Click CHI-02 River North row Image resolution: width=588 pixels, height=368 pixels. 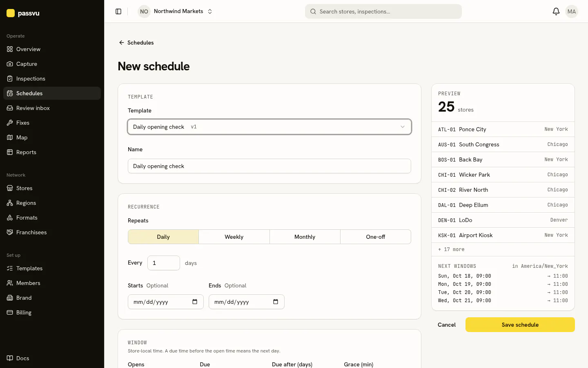[503, 190]
